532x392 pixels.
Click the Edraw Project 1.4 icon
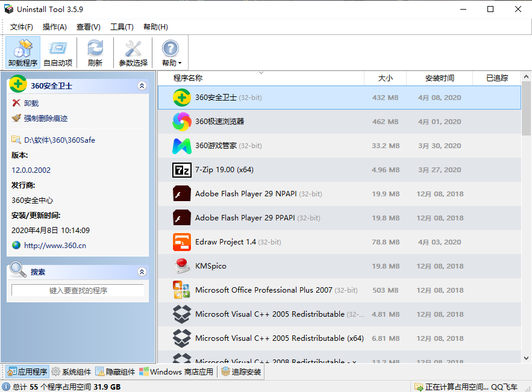coord(181,241)
